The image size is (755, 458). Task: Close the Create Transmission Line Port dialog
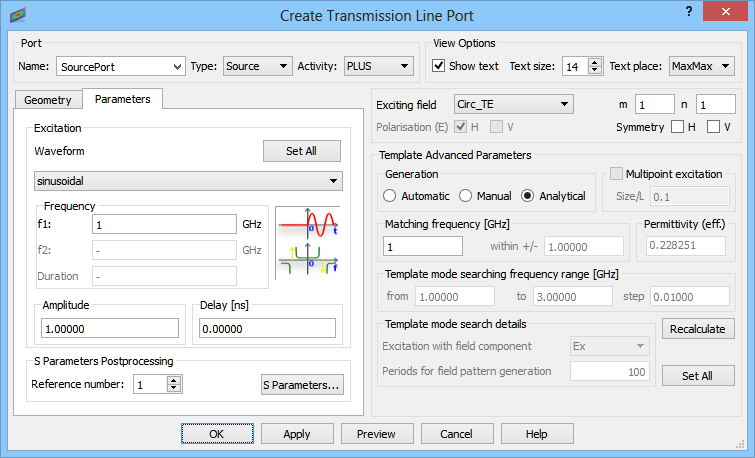[725, 12]
